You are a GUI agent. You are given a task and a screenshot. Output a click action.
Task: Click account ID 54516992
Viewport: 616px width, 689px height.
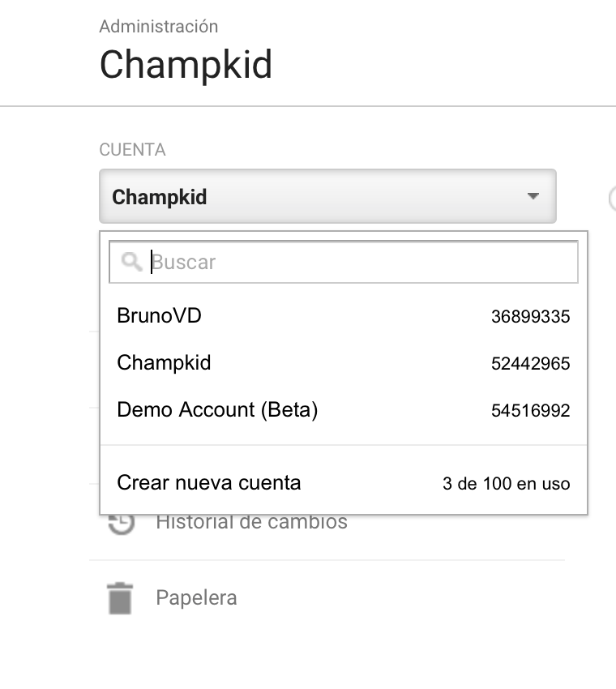(530, 410)
